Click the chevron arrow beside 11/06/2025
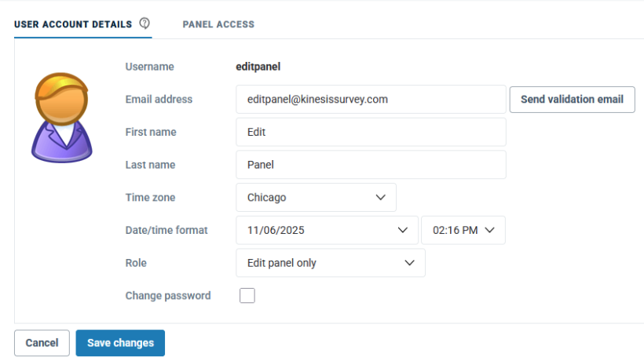The height and width of the screenshot is (361, 644). [x=402, y=230]
